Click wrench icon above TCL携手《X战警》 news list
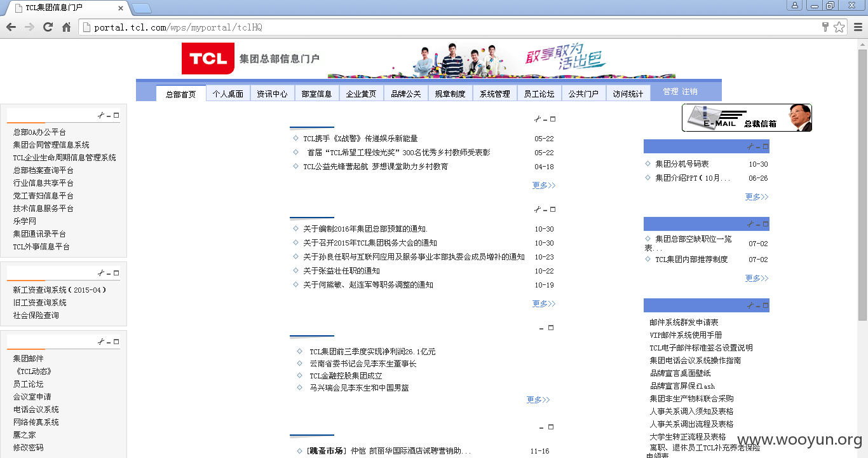This screenshot has width=868, height=458. (537, 119)
